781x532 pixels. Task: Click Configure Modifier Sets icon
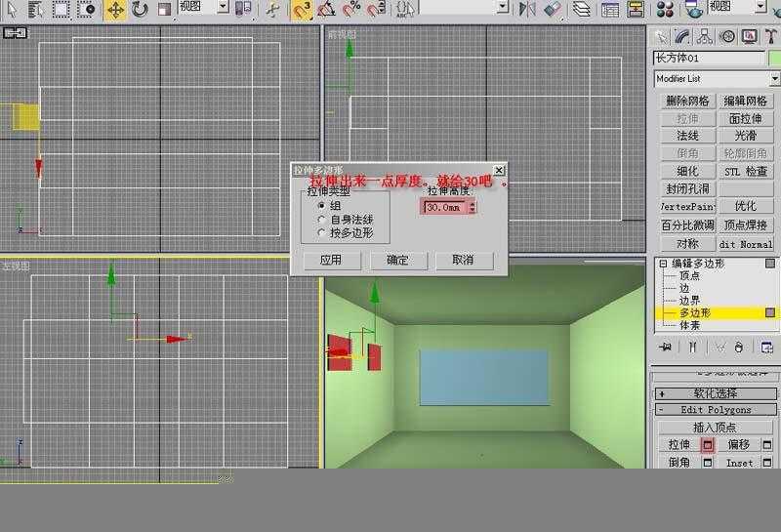click(x=767, y=347)
